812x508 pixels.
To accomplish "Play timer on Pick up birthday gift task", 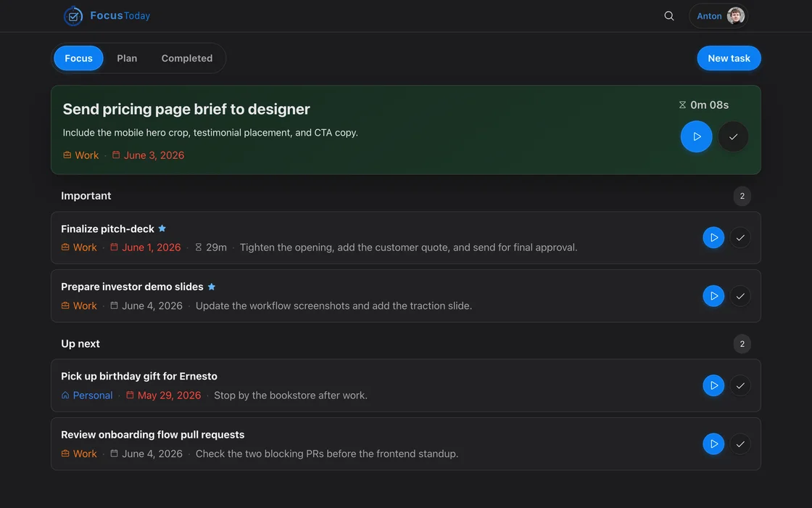I will [x=713, y=385].
